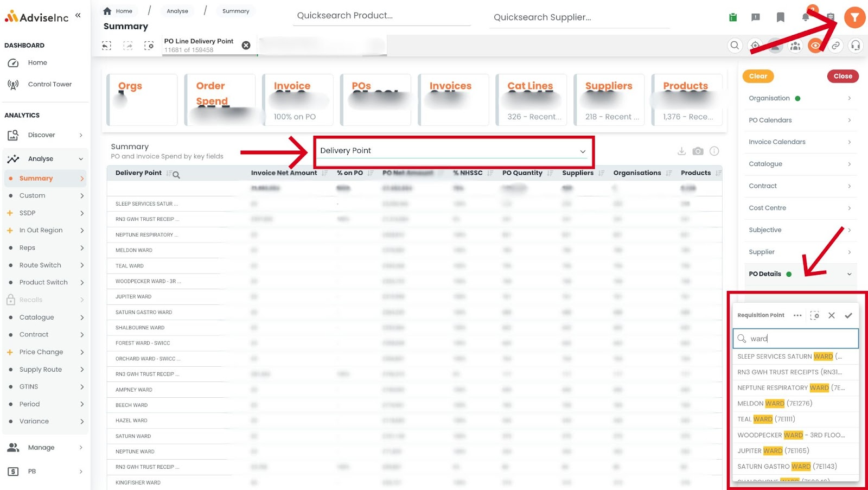The image size is (868, 490).
Task: Toggle the orange eye visibility button
Action: click(815, 46)
